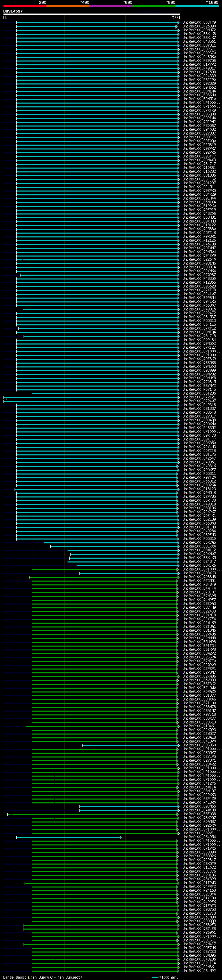Select hit label UniRef100_P48350
This screenshot has height=980, width=222.
coord(199,279)
